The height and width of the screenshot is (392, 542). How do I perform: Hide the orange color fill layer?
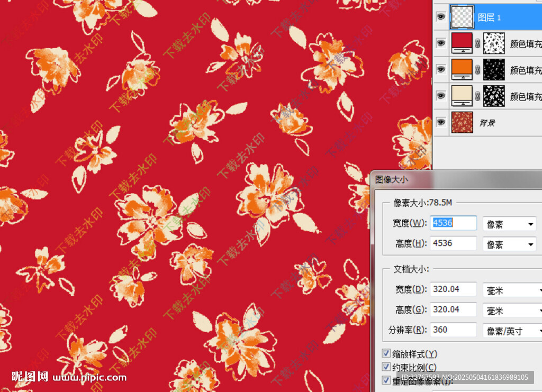pyautogui.click(x=440, y=70)
